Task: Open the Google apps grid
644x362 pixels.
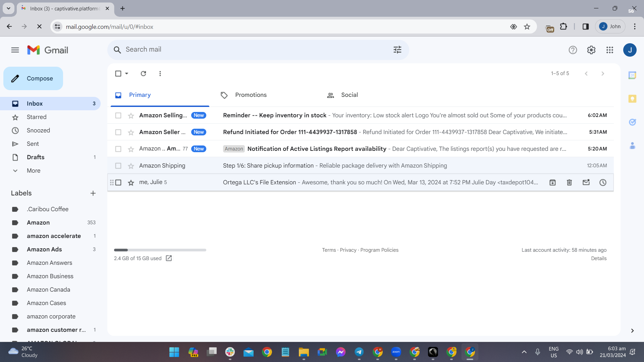Action: click(610, 50)
